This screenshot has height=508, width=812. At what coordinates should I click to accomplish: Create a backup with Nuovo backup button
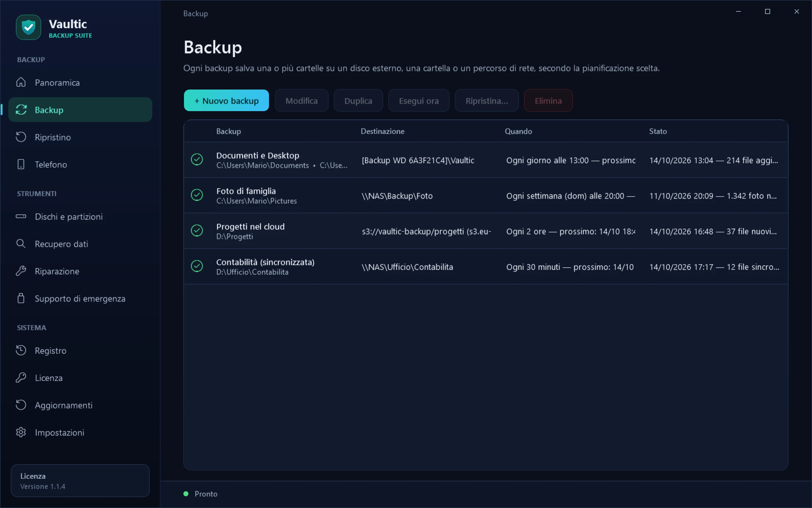226,100
